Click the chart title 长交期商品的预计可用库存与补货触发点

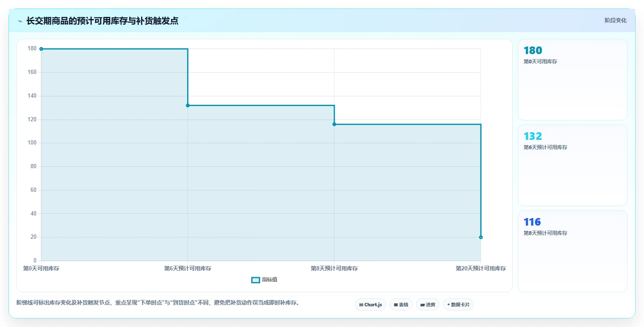[x=102, y=21]
